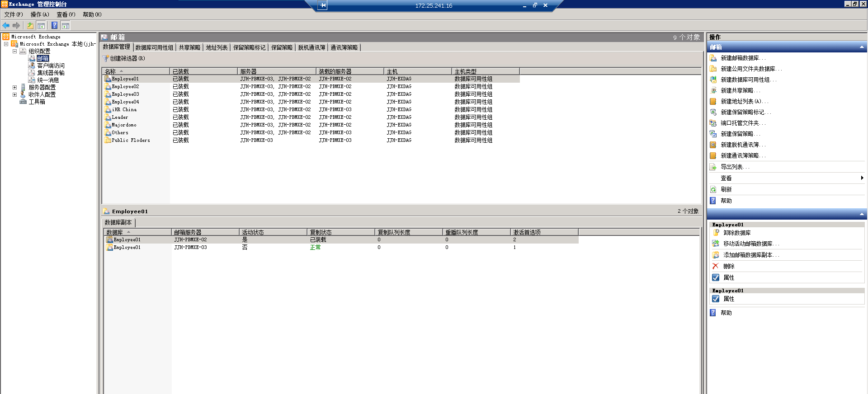Switch to the 脱机通讯簿 tab
The height and width of the screenshot is (394, 868).
[x=311, y=47]
